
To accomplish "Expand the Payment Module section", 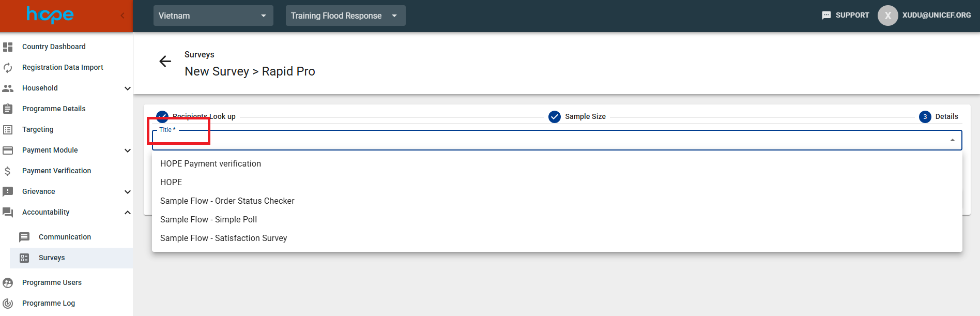I will (x=127, y=151).
